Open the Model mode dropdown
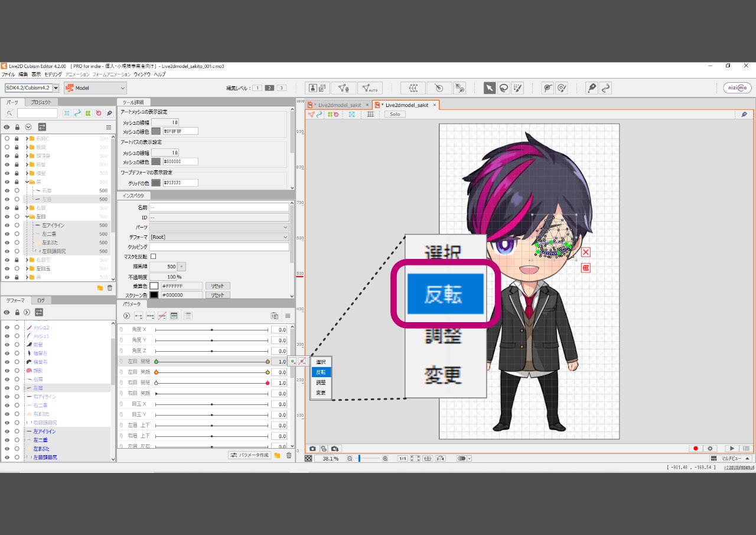The height and width of the screenshot is (535, 756). (x=95, y=88)
